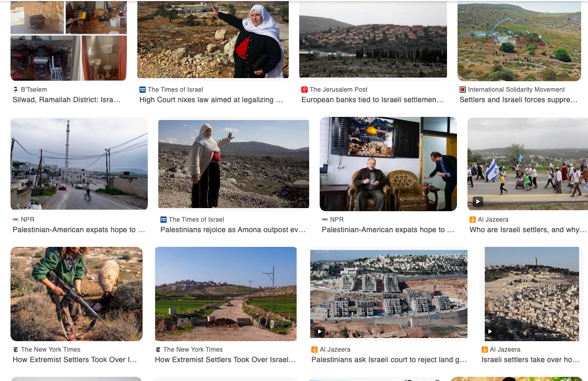Click The Jerusalem Post favicon icon

pyautogui.click(x=304, y=90)
